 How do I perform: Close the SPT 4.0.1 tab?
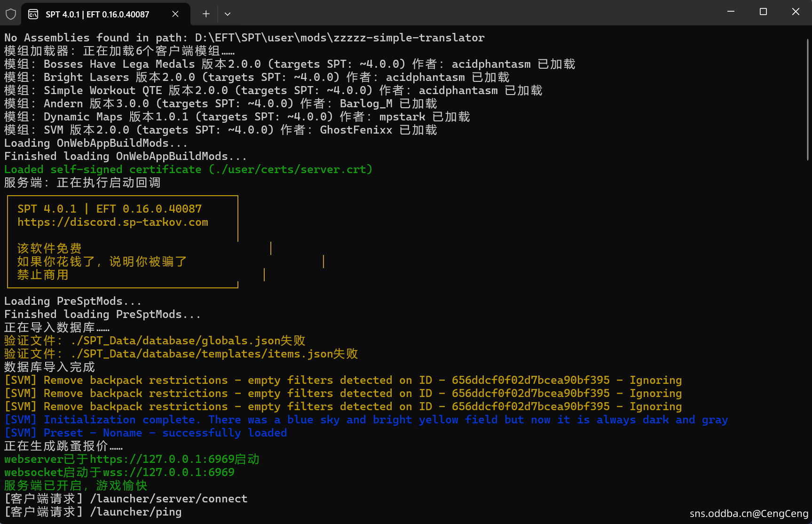click(x=175, y=14)
